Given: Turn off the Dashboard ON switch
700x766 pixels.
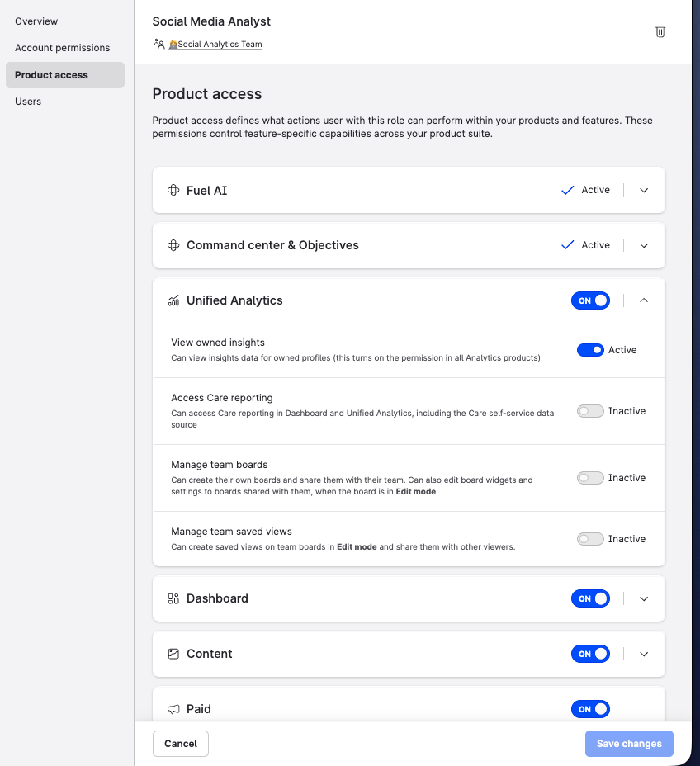Looking at the screenshot, I should (590, 598).
